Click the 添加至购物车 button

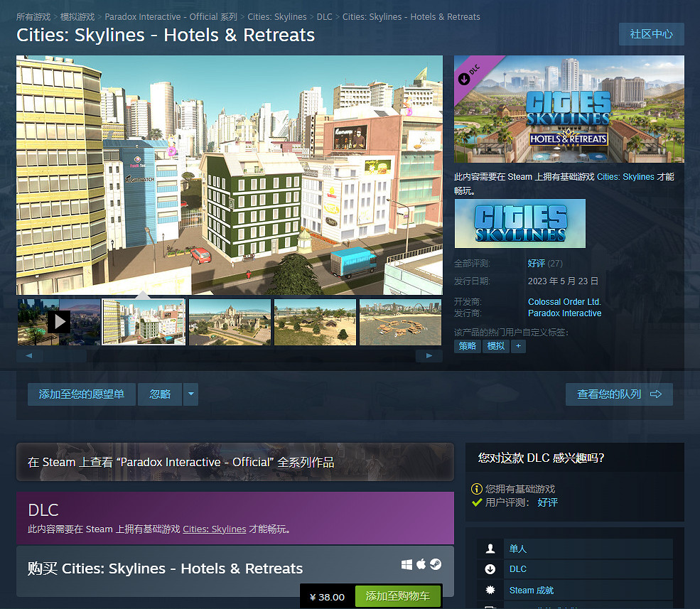[397, 596]
